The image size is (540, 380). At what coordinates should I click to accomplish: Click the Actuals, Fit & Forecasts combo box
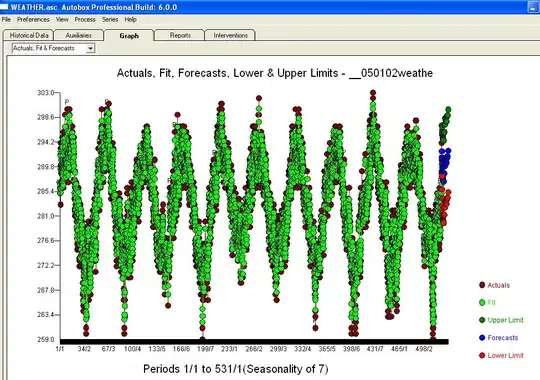53,49
